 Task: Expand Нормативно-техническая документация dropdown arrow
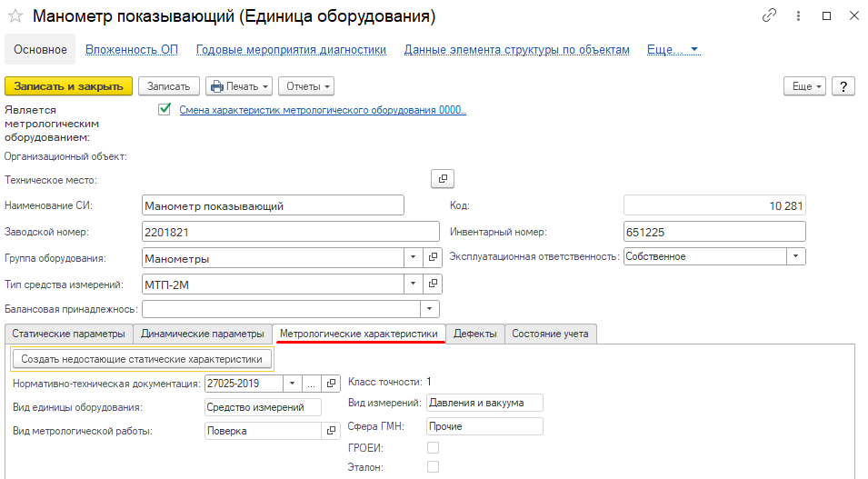click(291, 383)
